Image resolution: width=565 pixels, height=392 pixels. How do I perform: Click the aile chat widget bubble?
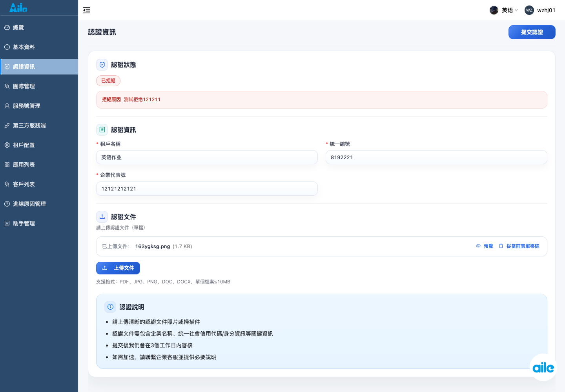pos(543,367)
